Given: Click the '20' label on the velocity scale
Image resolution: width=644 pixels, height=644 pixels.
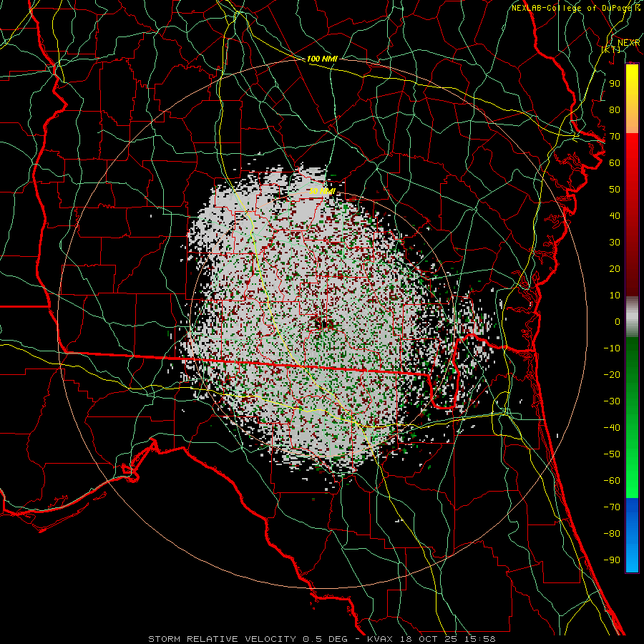Looking at the screenshot, I should click(615, 268).
